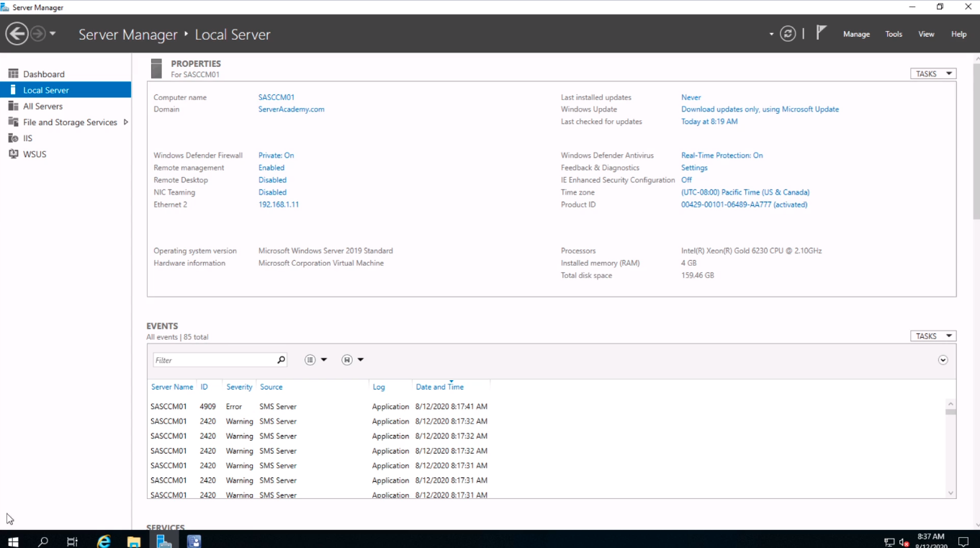Open the Properties TASKS dropdown
This screenshot has height=548, width=980.
933,73
